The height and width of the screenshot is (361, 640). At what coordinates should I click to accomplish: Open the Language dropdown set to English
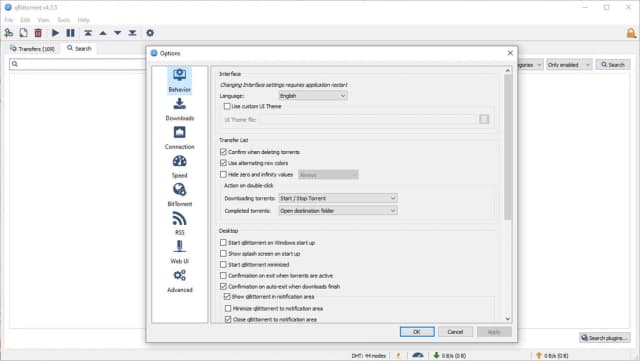click(313, 96)
